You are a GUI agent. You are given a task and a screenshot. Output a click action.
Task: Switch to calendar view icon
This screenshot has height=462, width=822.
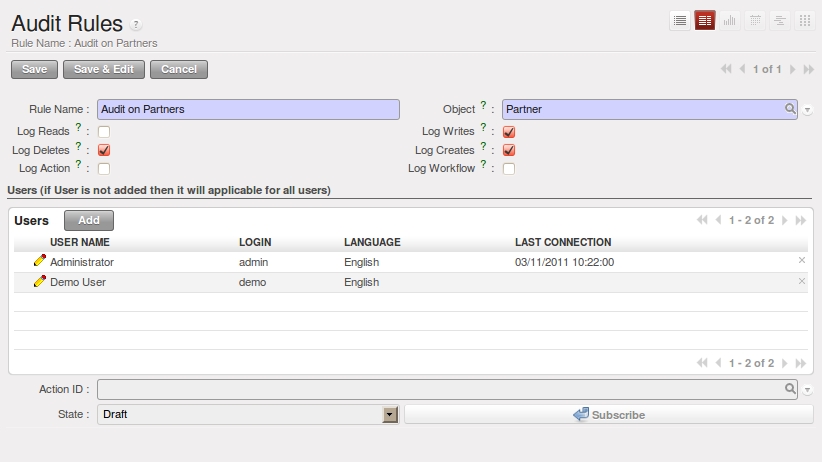[x=755, y=21]
